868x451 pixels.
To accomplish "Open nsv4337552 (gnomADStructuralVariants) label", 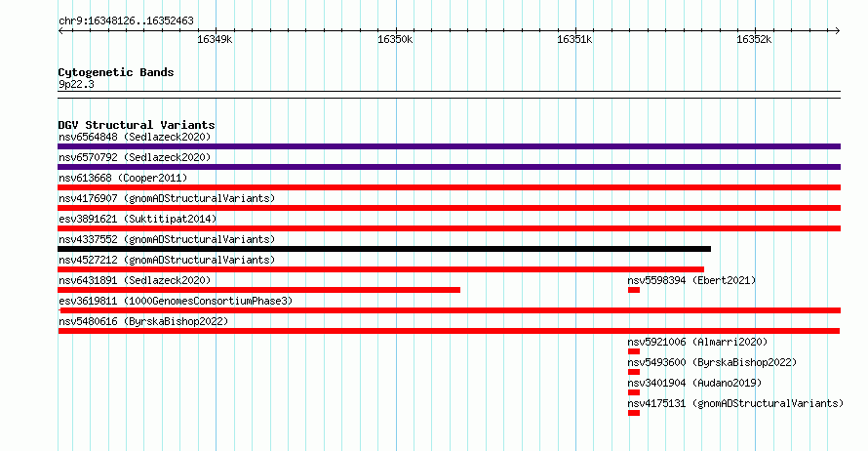I will pos(167,239).
